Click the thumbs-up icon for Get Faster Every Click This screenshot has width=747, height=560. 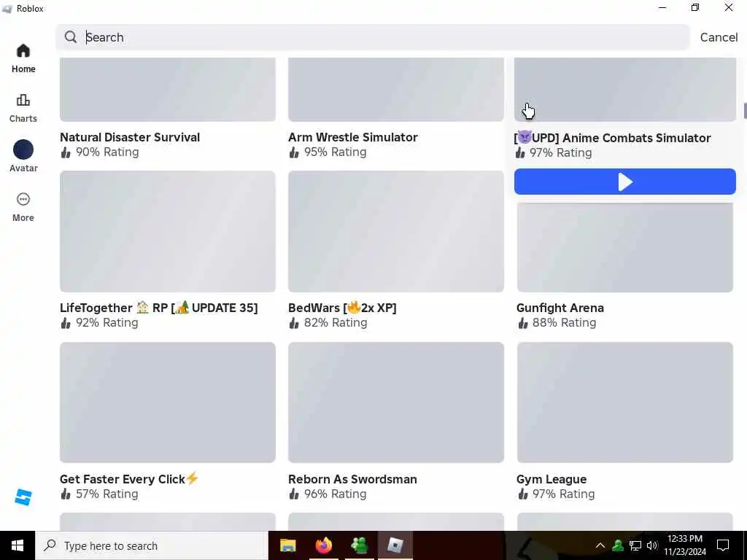point(66,494)
